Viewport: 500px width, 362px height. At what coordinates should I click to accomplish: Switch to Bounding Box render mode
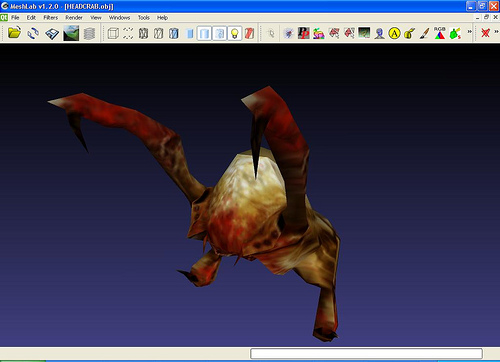(113, 33)
